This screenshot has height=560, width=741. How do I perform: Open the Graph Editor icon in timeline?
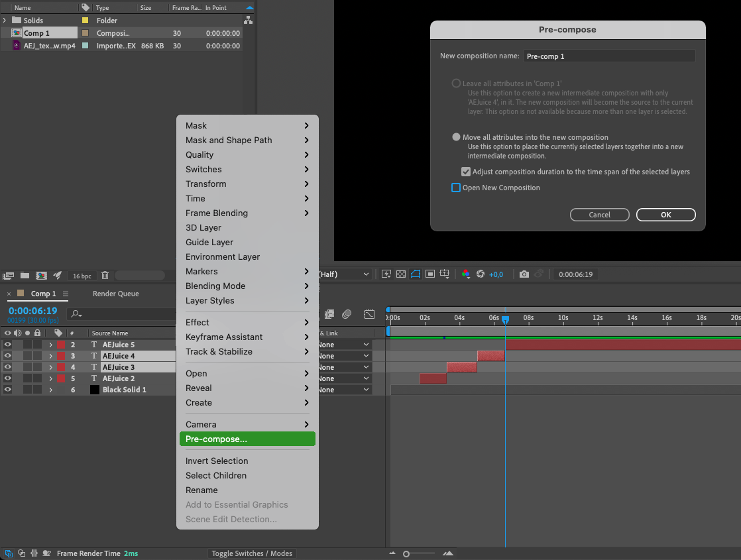369,314
